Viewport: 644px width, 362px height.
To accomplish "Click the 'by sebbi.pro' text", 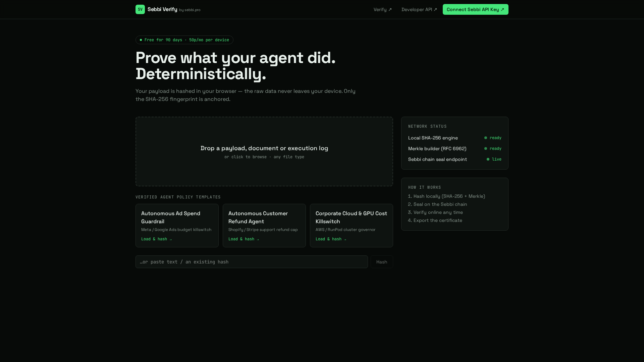I will (x=190, y=10).
